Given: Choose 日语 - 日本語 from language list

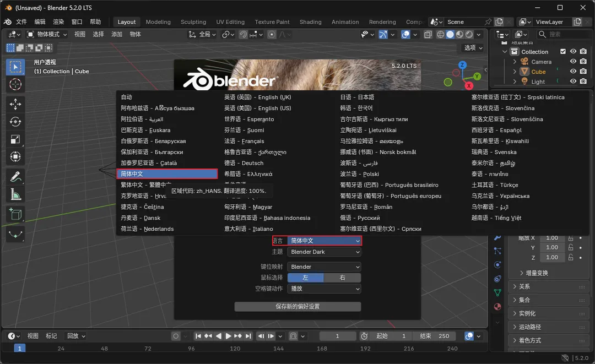Looking at the screenshot, I should (x=357, y=97).
